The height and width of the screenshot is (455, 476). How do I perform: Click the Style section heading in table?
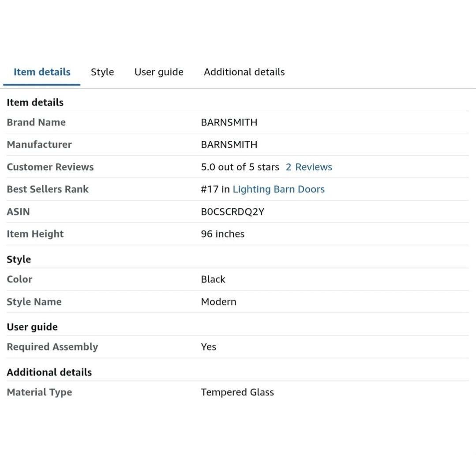pyautogui.click(x=19, y=259)
